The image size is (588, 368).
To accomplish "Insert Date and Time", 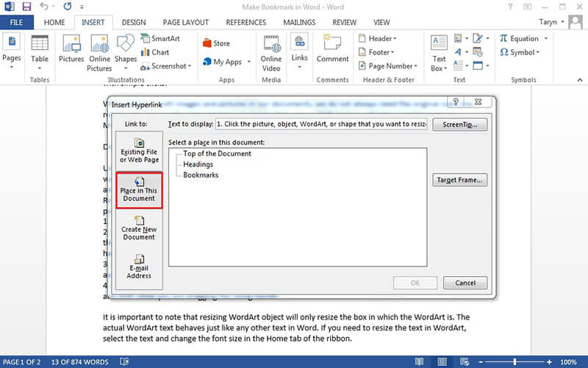I will [x=477, y=52].
